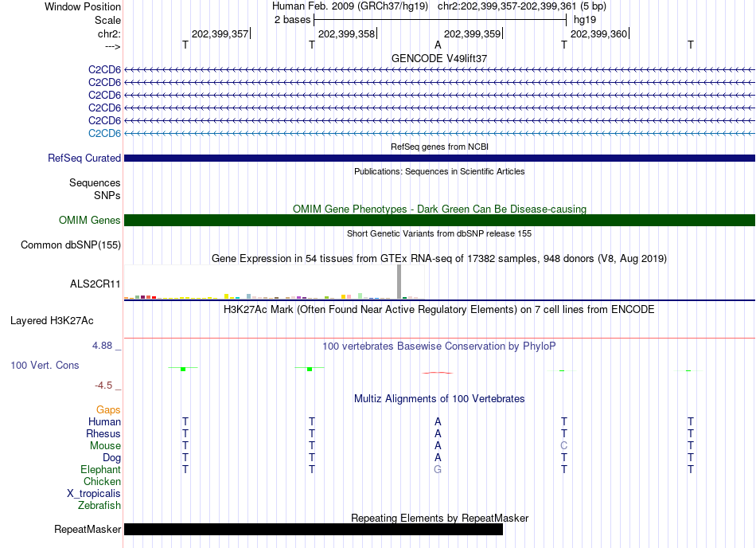Click the chr2: base position label

coord(109,33)
